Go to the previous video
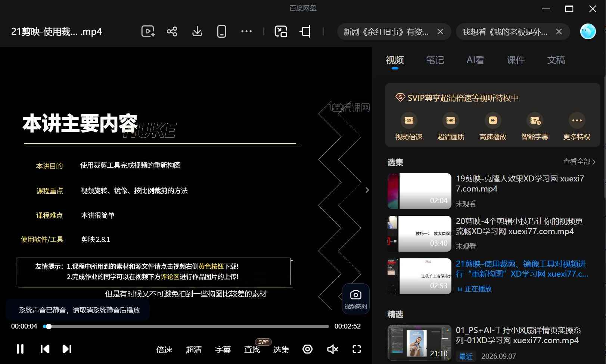Image resolution: width=606 pixels, height=364 pixels. (x=45, y=349)
